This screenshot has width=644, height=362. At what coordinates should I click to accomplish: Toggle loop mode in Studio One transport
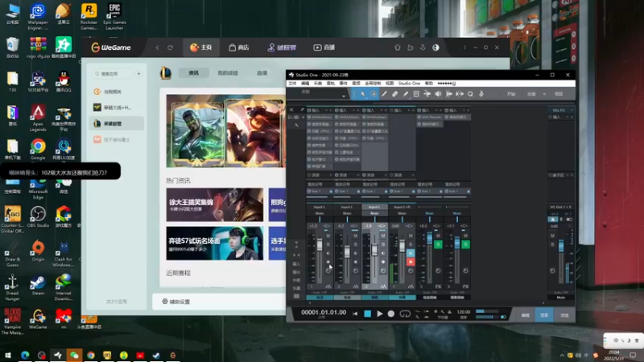coord(405,314)
